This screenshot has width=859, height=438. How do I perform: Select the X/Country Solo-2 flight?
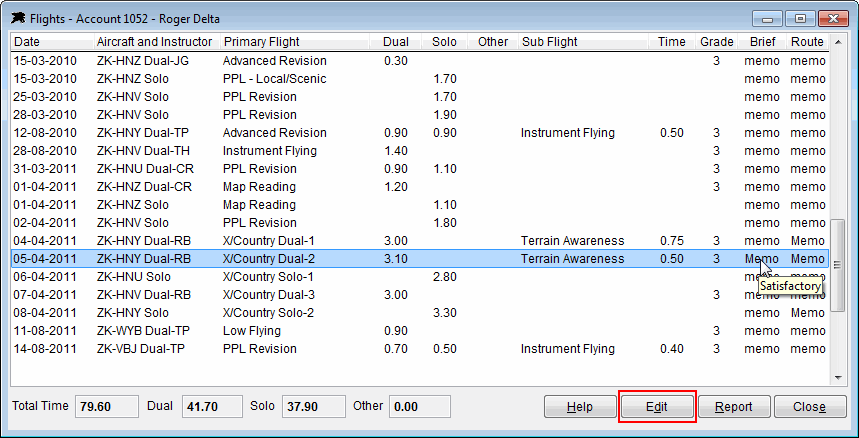[x=268, y=313]
